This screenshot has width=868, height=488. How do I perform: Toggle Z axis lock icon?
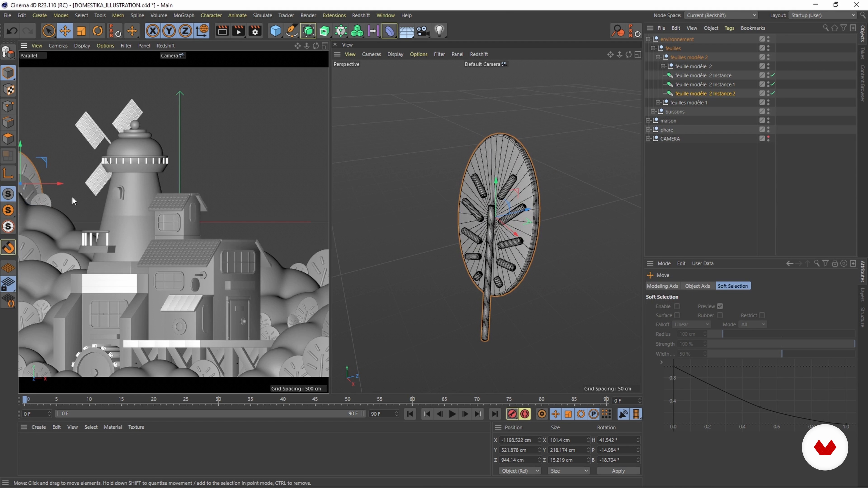pyautogui.click(x=185, y=31)
